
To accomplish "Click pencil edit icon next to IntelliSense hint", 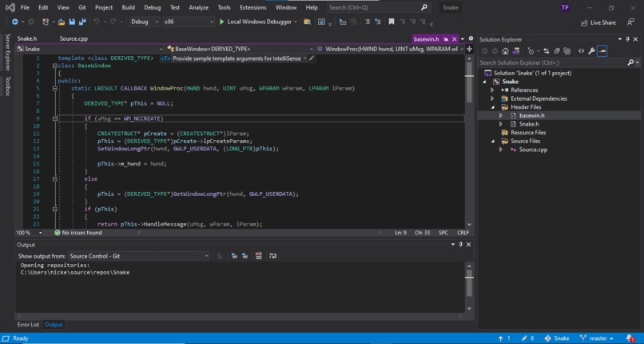I will pyautogui.click(x=312, y=58).
